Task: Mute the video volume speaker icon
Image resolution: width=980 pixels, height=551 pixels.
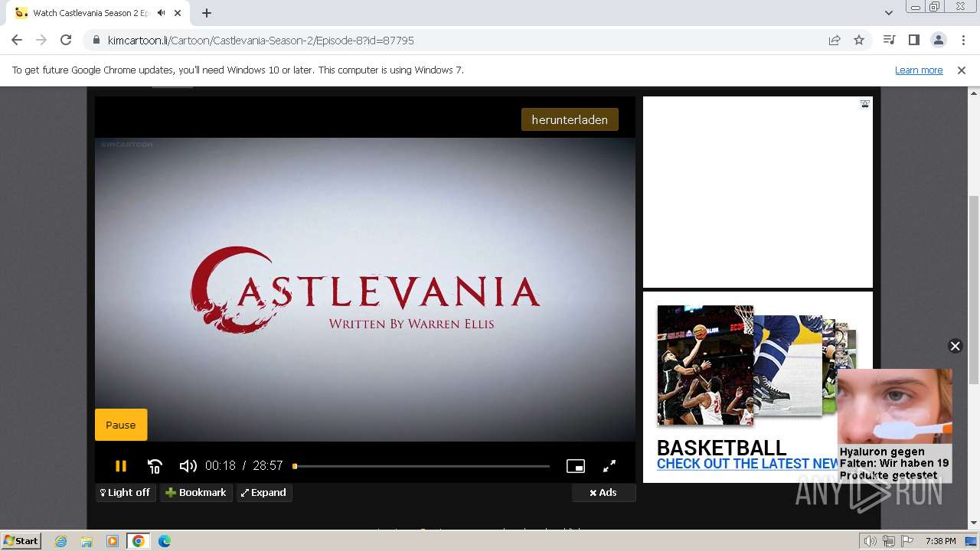Action: click(188, 466)
